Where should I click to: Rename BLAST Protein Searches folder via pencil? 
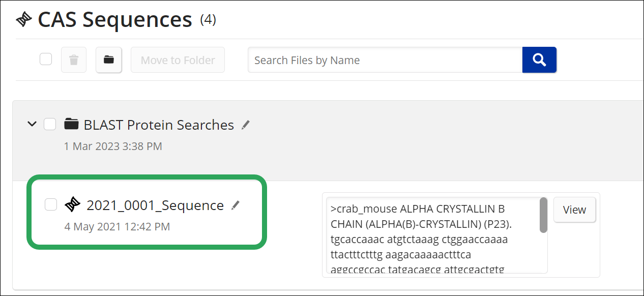coord(246,125)
